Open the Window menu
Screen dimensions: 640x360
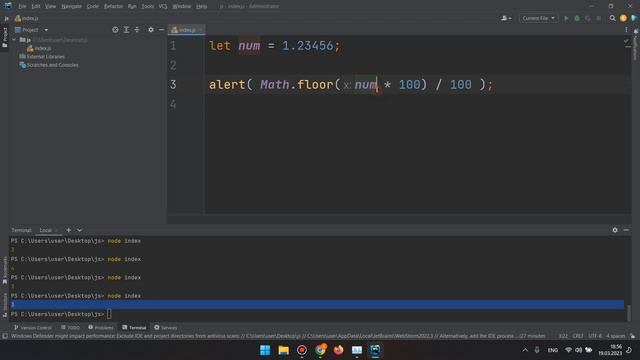click(x=182, y=7)
